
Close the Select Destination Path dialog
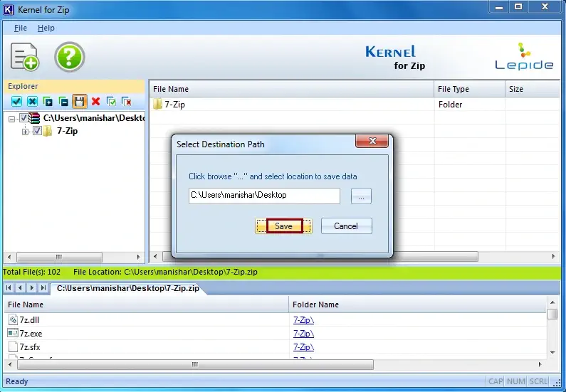tap(372, 141)
